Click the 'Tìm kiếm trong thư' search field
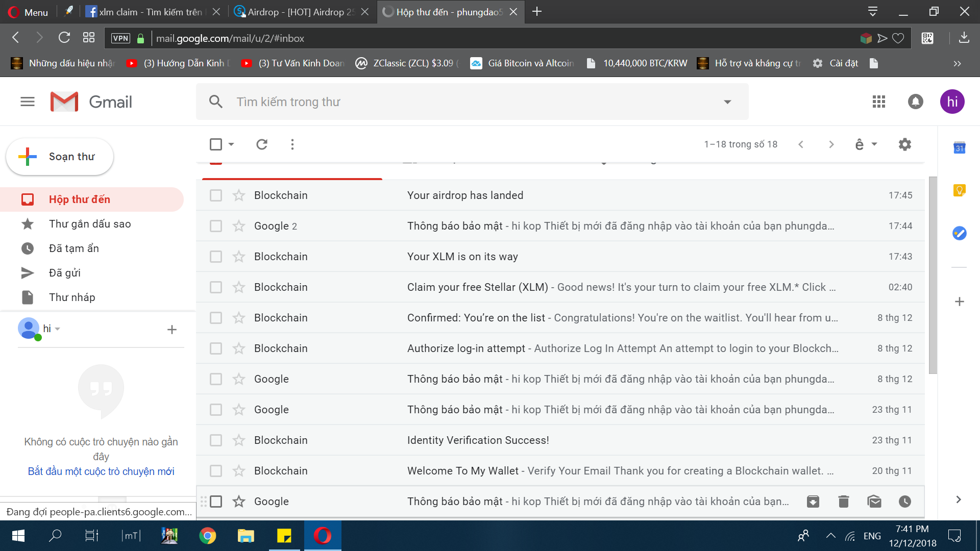This screenshot has width=980, height=551. pyautogui.click(x=459, y=102)
